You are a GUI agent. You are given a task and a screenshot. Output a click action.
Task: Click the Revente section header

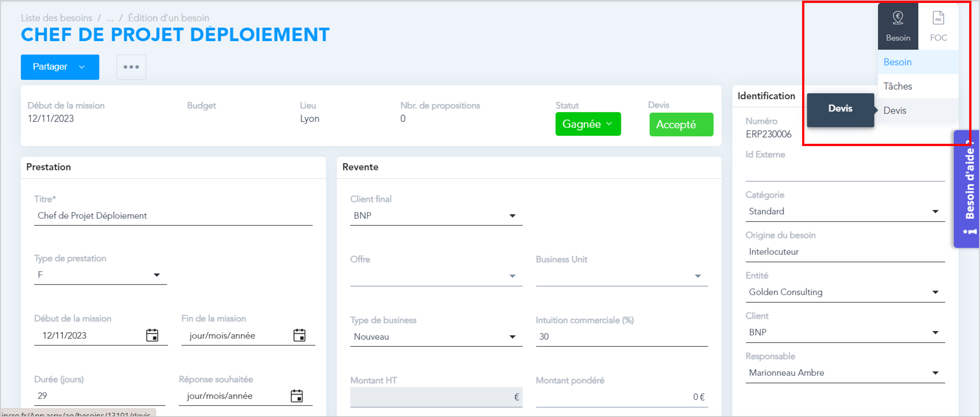click(360, 167)
